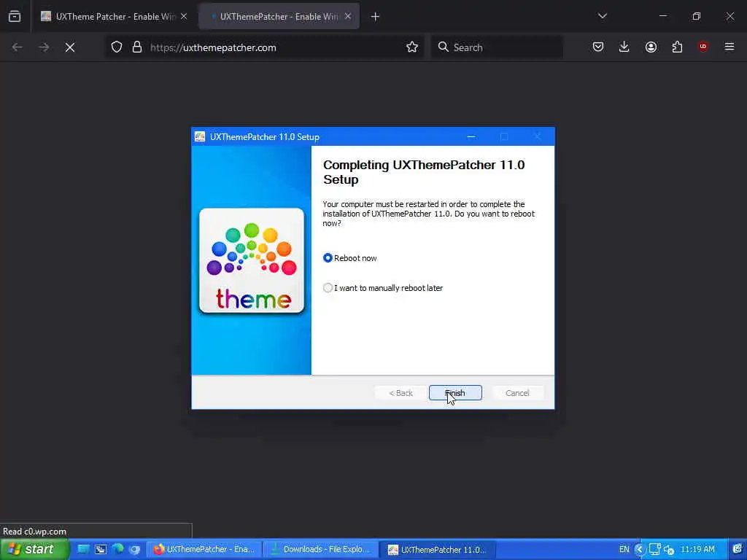This screenshot has width=747, height=560.
Task: Open the Extensions puzzle icon
Action: click(x=677, y=47)
